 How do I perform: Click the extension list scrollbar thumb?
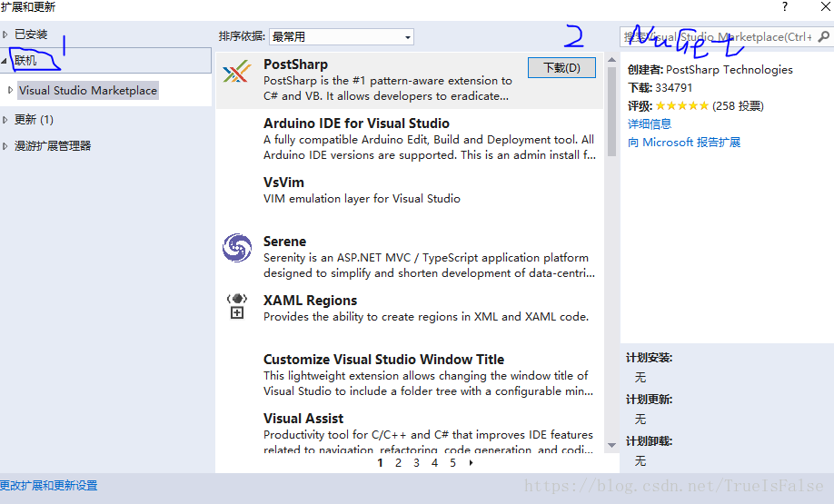[611, 112]
